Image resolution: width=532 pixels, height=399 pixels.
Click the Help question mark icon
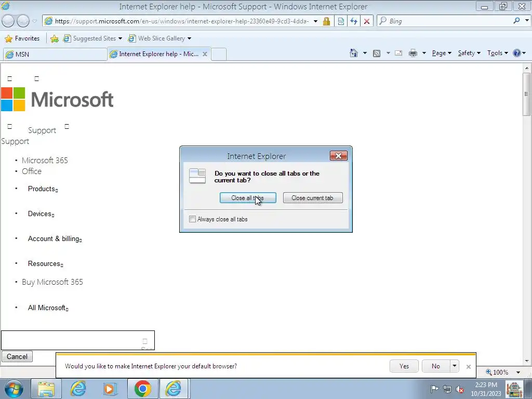(x=517, y=53)
